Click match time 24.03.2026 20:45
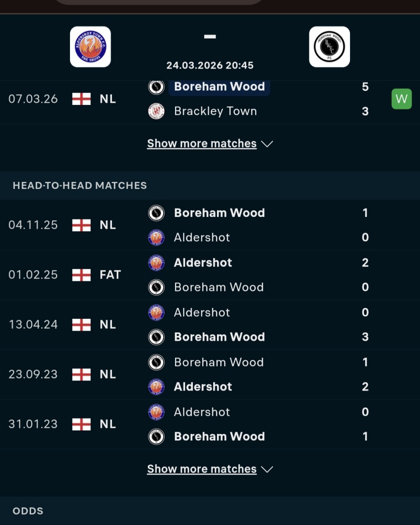The height and width of the screenshot is (525, 420). pos(210,65)
